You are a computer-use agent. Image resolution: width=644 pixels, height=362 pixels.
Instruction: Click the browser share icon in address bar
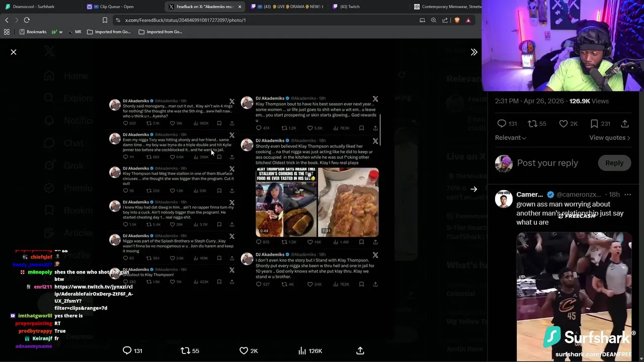tap(445, 20)
